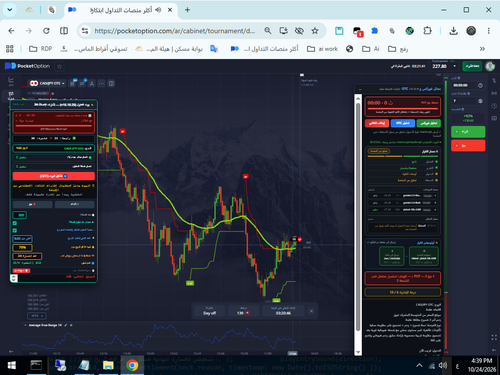
Task: Open the right sidebar trades history icon
Action: click(494, 80)
